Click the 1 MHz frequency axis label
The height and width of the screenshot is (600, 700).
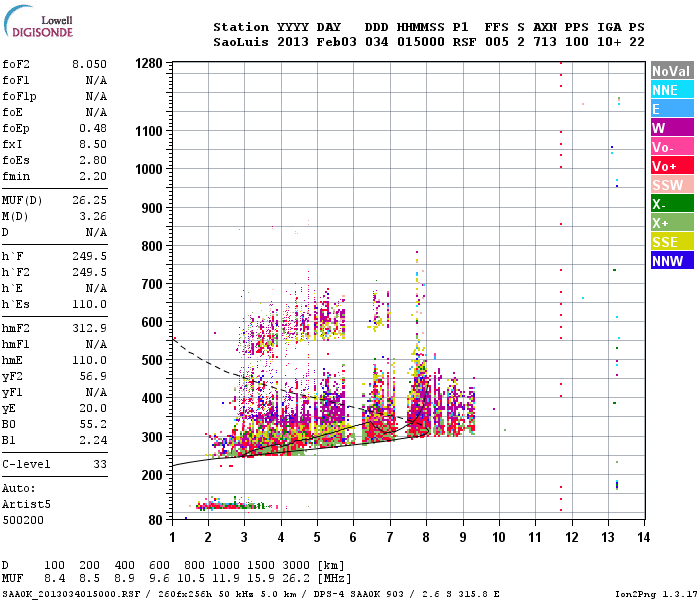pos(172,537)
